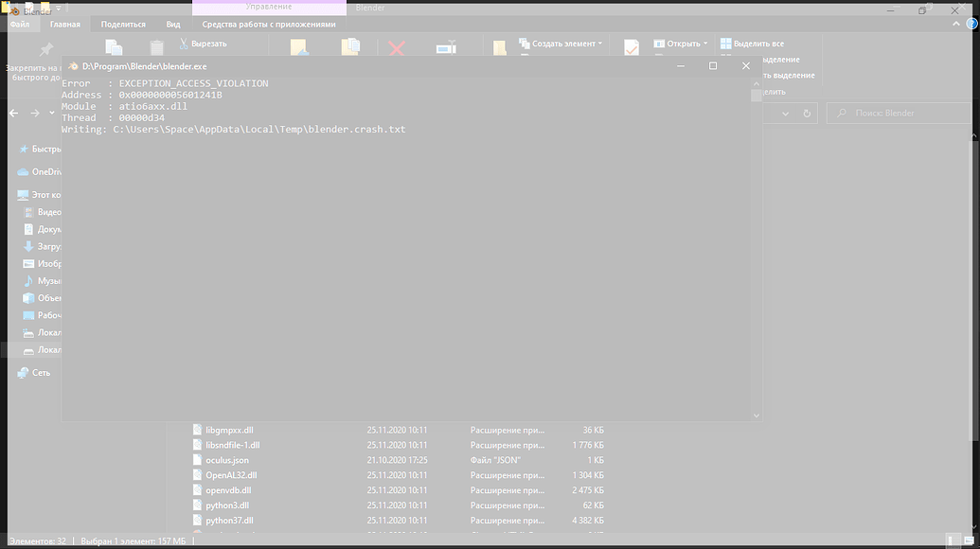Click the Rename icon in ribbon
The width and height of the screenshot is (980, 549).
coord(446,48)
